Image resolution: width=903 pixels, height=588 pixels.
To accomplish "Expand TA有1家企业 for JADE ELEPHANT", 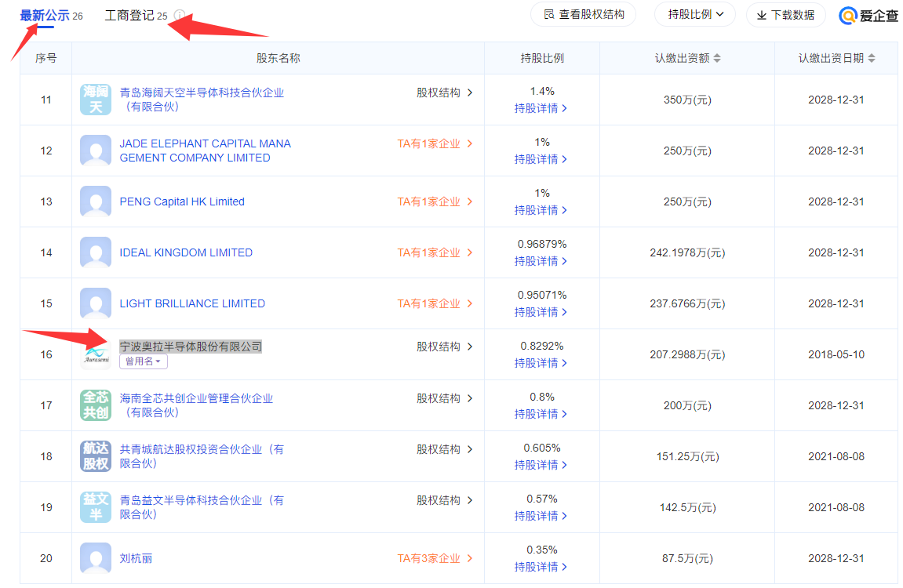I will (435, 143).
